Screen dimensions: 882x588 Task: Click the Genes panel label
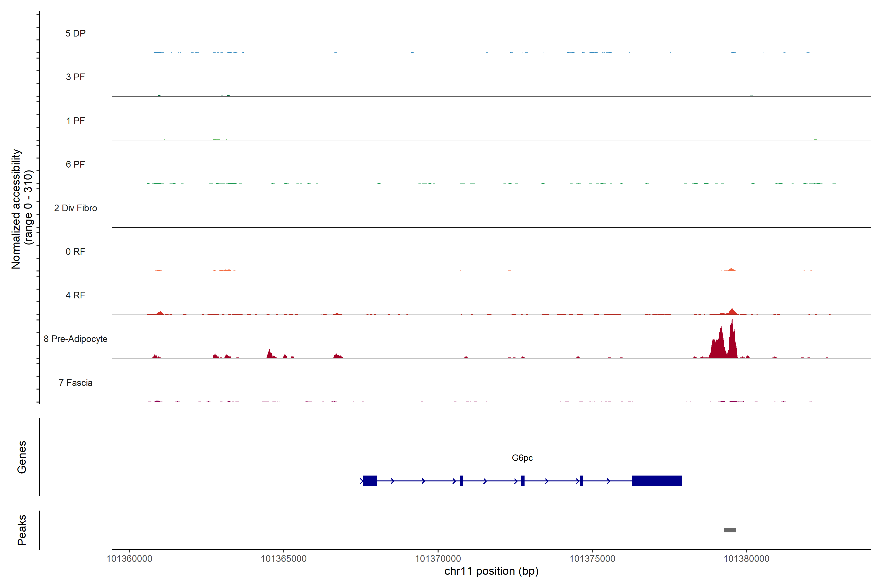tap(22, 457)
